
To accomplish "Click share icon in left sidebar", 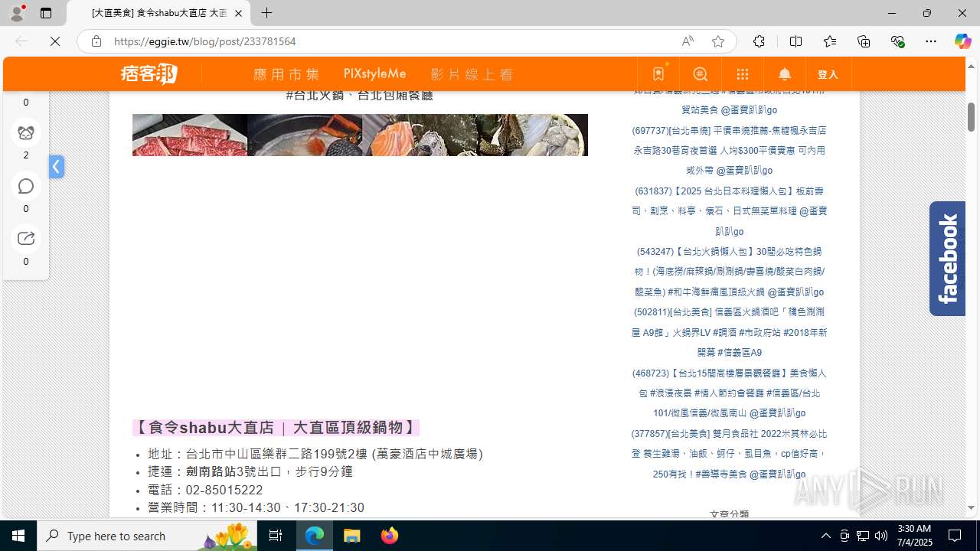I will point(26,238).
